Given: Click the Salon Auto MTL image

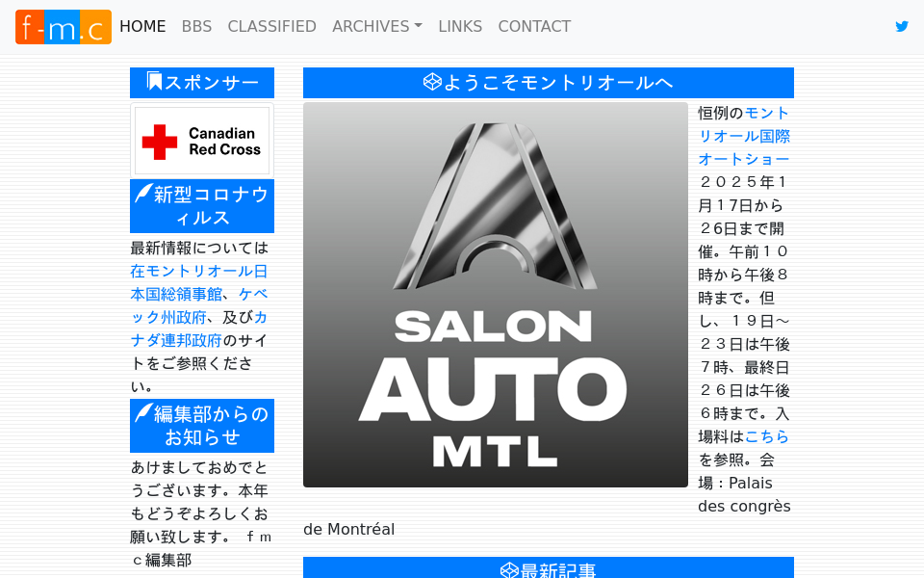Looking at the screenshot, I should tap(496, 294).
